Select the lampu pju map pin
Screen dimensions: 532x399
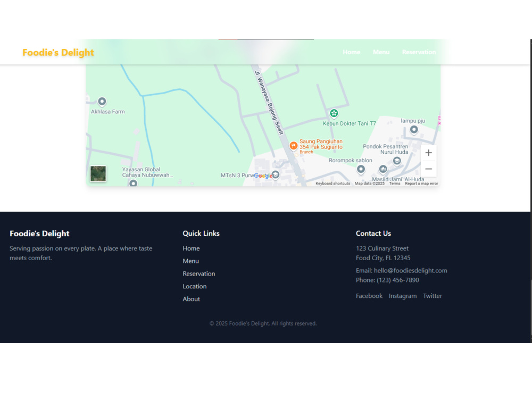tap(413, 130)
